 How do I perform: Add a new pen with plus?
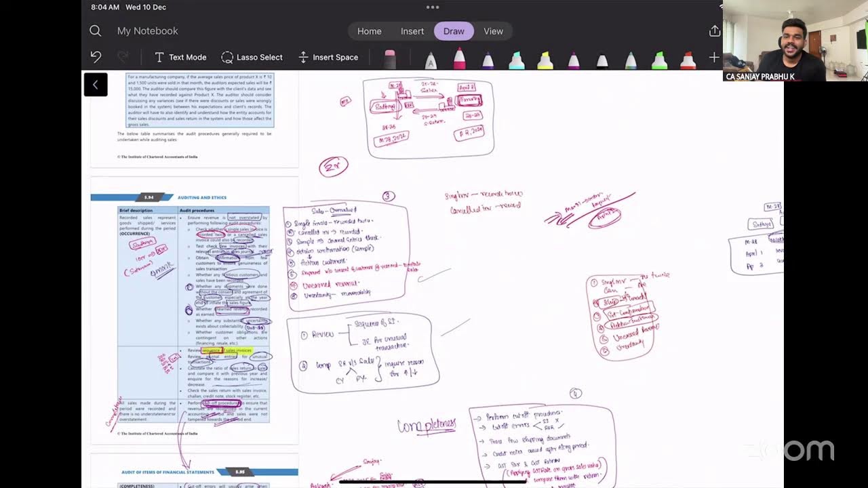(714, 58)
